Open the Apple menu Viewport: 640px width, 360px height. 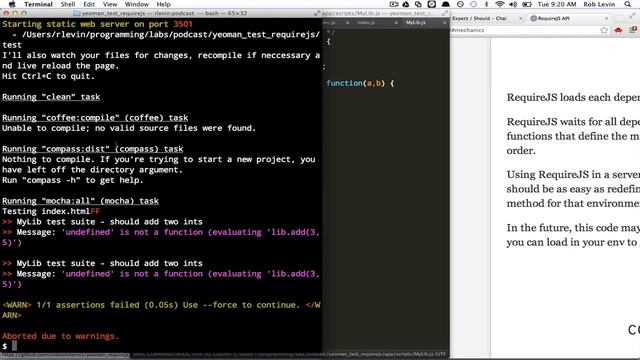[x=12, y=4]
